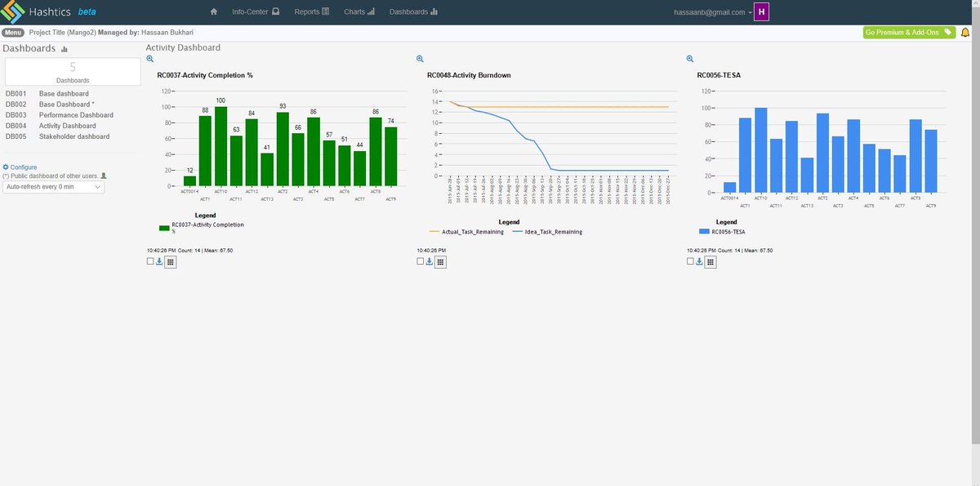Click the green bar labeled 12
Screen dimensions: 980x486
[x=189, y=181]
